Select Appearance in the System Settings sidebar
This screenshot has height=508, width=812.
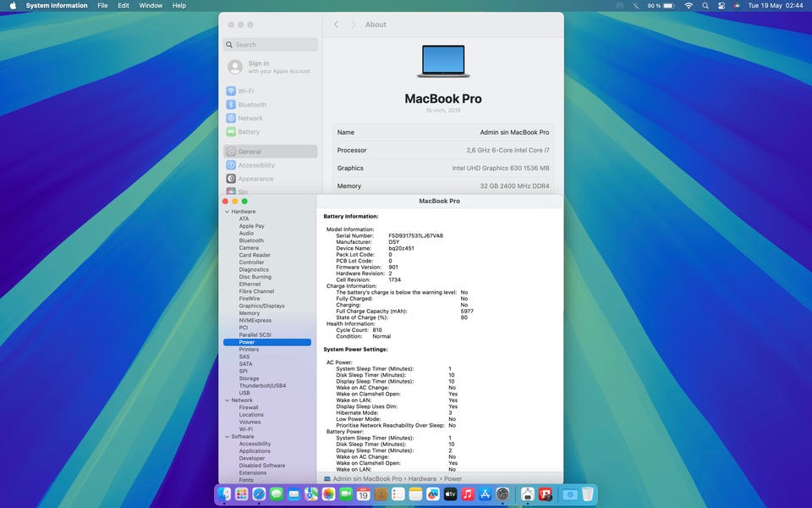click(x=271, y=179)
